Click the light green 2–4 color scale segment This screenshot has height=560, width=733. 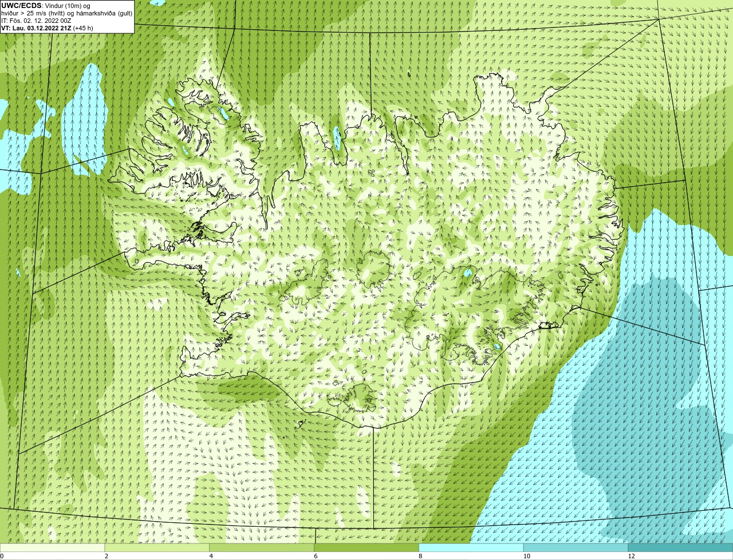[157, 548]
